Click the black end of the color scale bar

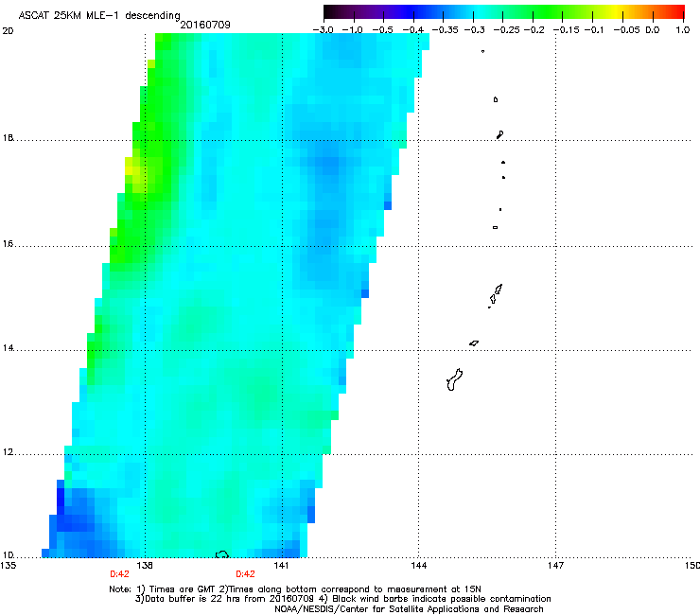(330, 11)
